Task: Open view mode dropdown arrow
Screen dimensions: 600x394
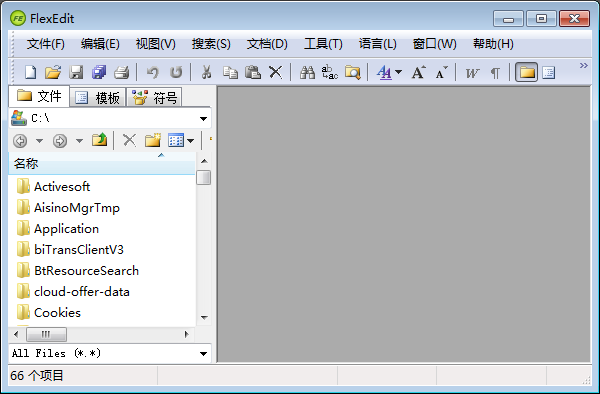Action: [190, 141]
